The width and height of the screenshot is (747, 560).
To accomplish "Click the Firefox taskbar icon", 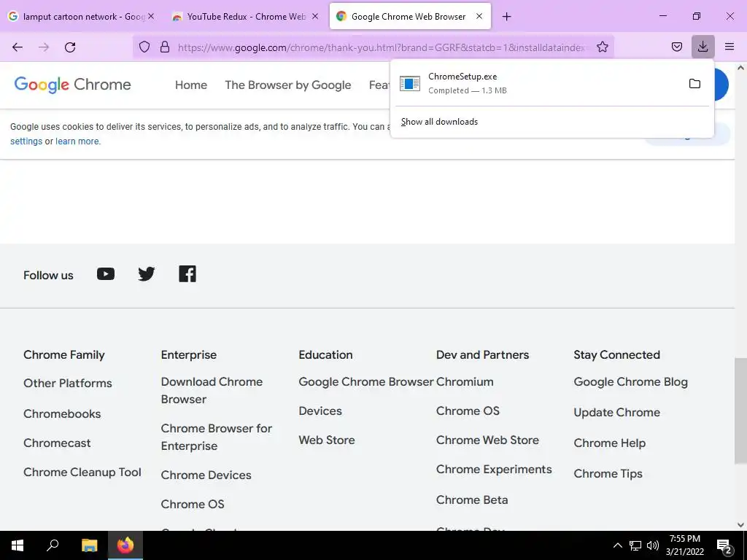I will [125, 545].
